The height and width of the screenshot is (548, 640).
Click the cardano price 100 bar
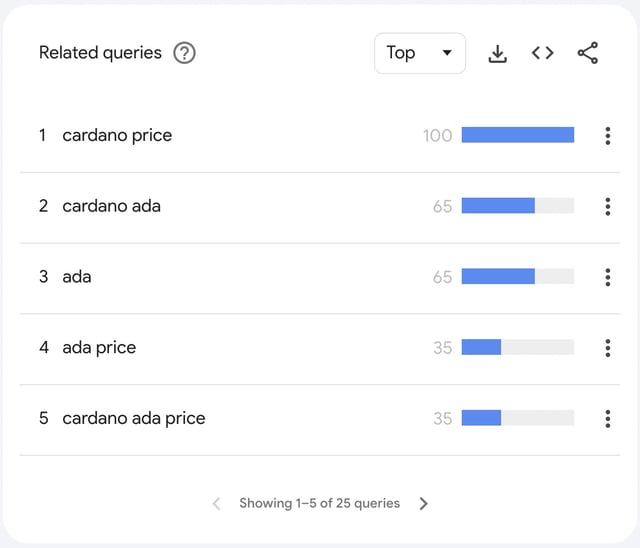[518, 135]
